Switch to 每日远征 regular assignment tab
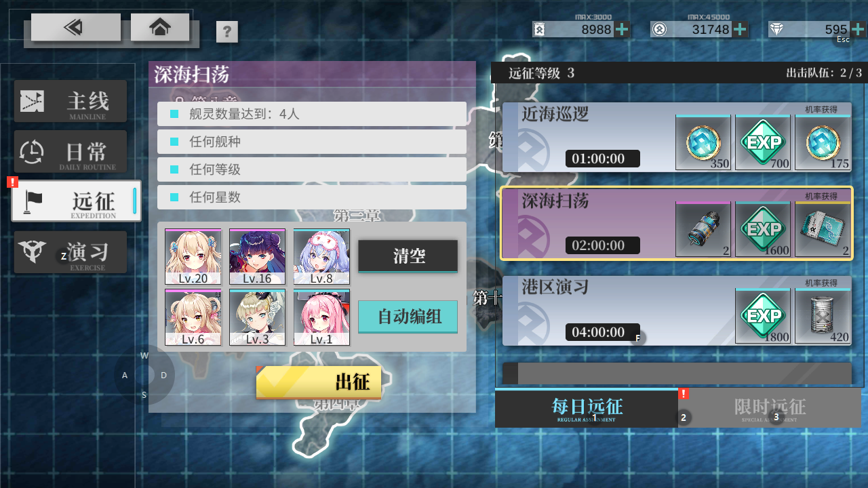This screenshot has width=868, height=488. click(587, 409)
